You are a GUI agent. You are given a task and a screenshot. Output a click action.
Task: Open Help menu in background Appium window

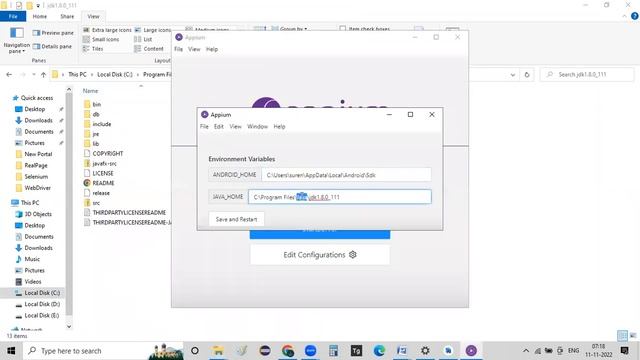[x=212, y=49]
